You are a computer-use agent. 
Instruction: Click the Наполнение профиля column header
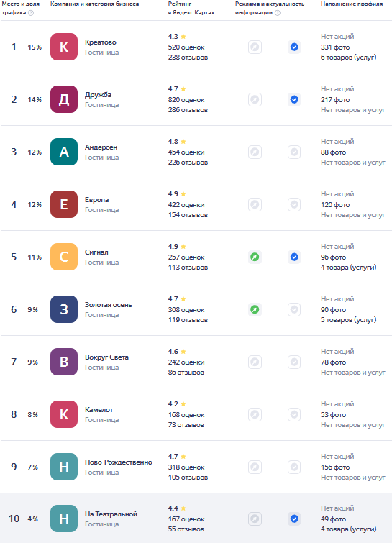[352, 4]
